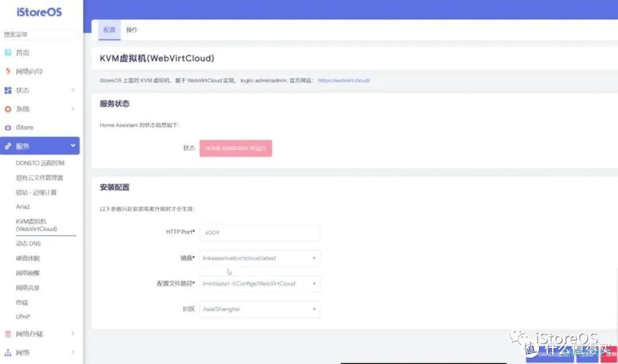Select KVM虚拟机 (WebVirtCloud) entry
Screen dimensions: 618x364
[x=36, y=225]
